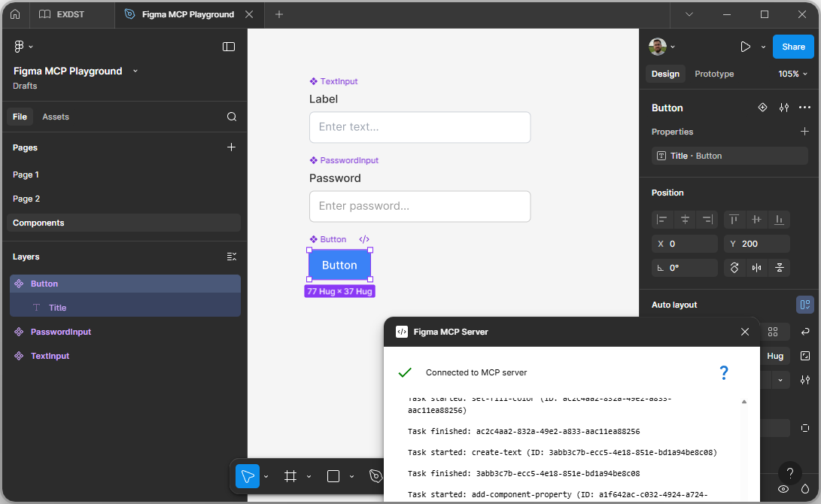Open the Move tool options chevron
This screenshot has height=504, width=821.
266,476
